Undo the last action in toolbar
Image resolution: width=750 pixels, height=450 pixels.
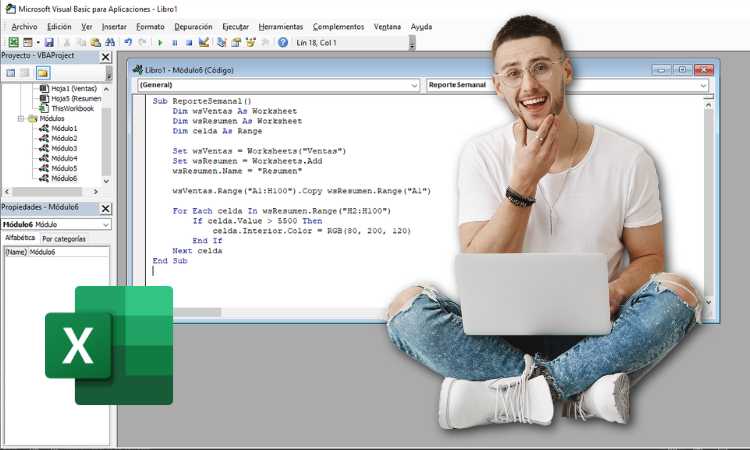[128, 43]
